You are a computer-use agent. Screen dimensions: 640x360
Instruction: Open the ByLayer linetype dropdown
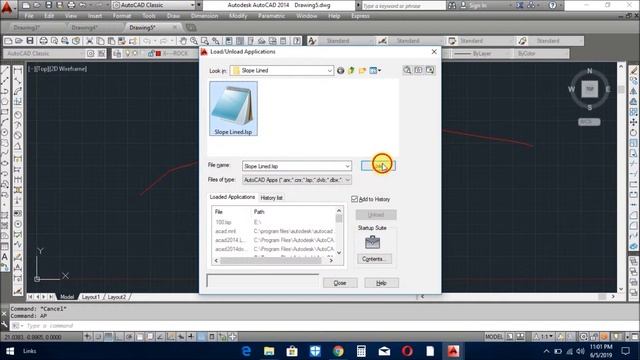click(482, 53)
